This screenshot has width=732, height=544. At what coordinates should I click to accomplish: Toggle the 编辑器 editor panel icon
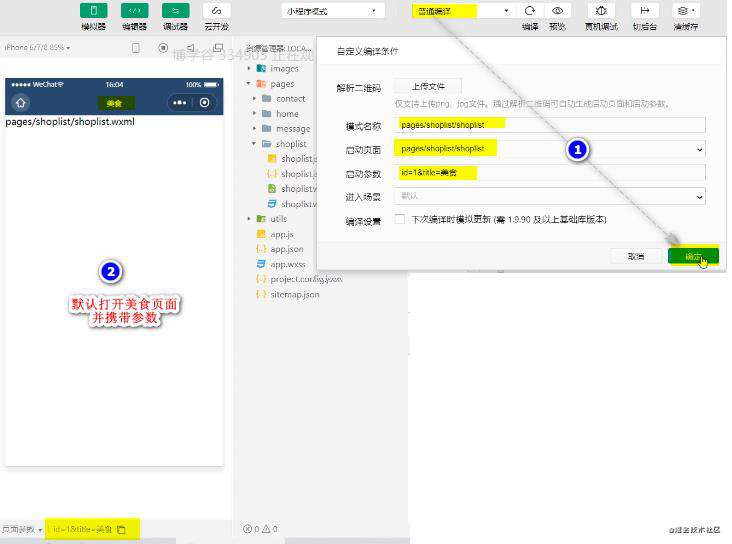[x=134, y=11]
